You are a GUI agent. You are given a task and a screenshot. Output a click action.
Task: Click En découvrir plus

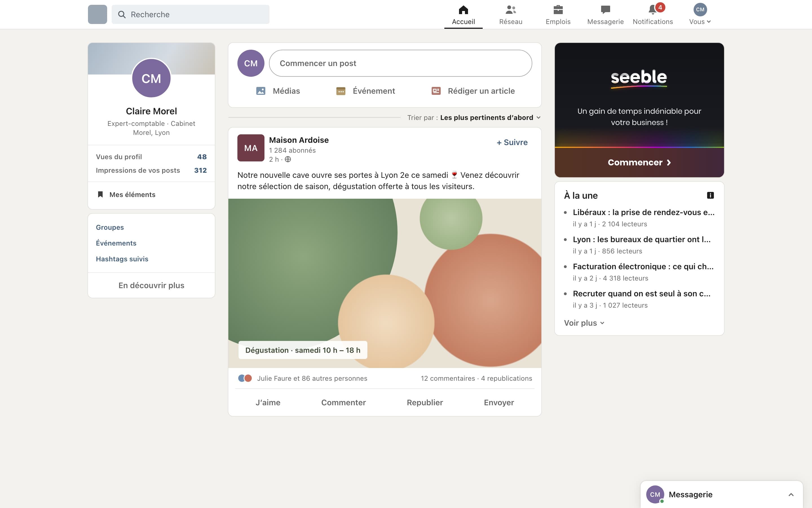(x=151, y=285)
